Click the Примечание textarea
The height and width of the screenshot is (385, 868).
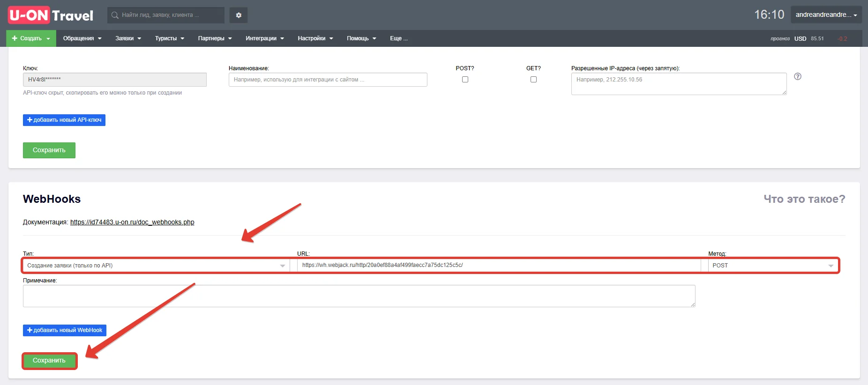(x=359, y=296)
